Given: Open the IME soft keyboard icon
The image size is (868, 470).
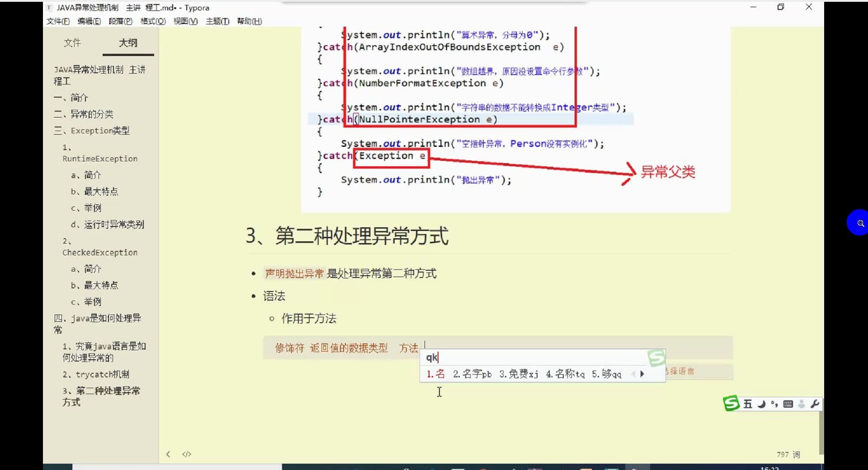Looking at the screenshot, I should pyautogui.click(x=788, y=404).
